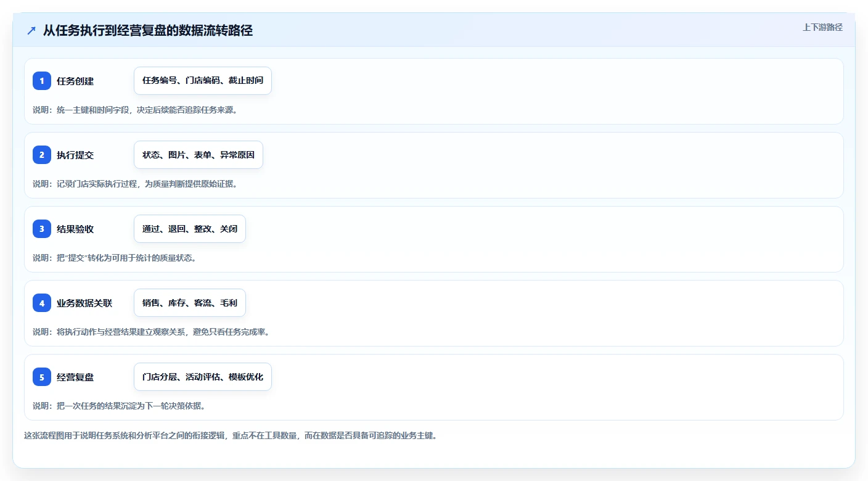Click the step 5 number badge
Screen dimensions: 868x481
pyautogui.click(x=42, y=377)
